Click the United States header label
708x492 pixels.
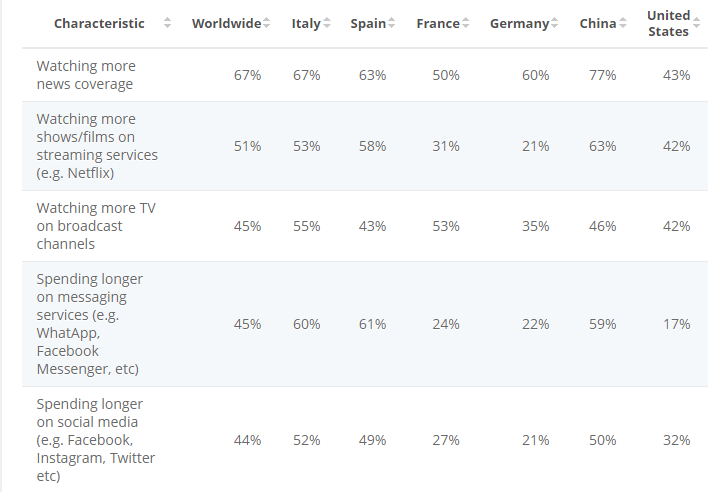(x=668, y=23)
